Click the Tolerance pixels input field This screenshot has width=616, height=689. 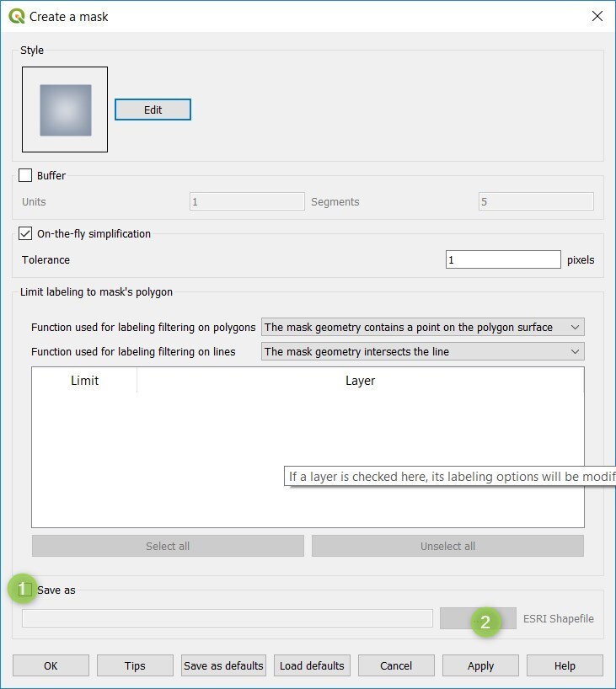(x=502, y=260)
